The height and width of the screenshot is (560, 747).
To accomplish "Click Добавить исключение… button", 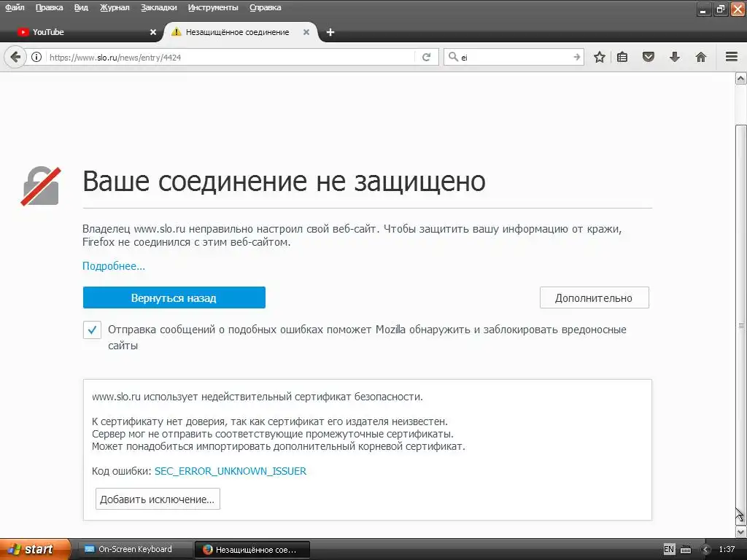I will tap(158, 499).
